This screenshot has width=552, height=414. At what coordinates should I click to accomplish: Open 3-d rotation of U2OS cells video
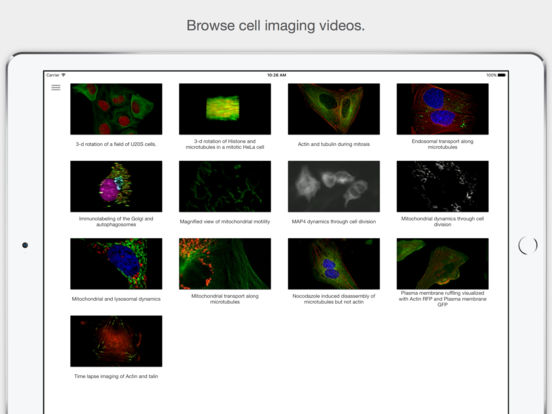[x=116, y=109]
